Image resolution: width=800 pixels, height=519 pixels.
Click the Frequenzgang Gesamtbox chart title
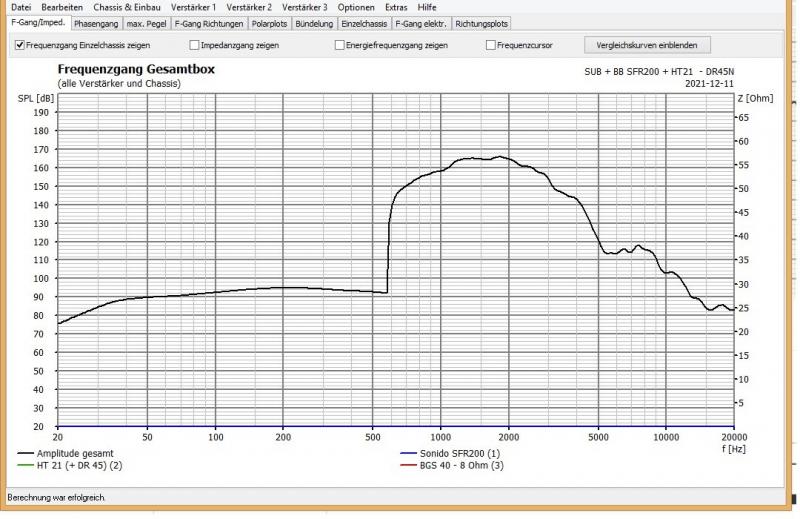136,69
